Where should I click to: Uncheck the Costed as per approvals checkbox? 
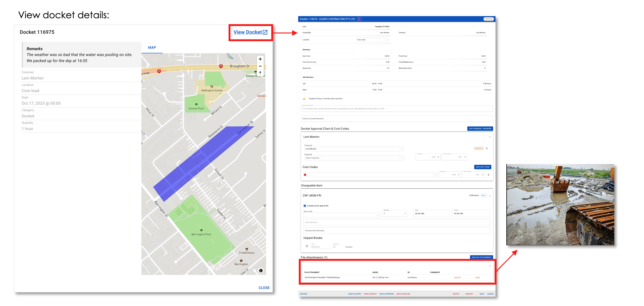pyautogui.click(x=305, y=205)
